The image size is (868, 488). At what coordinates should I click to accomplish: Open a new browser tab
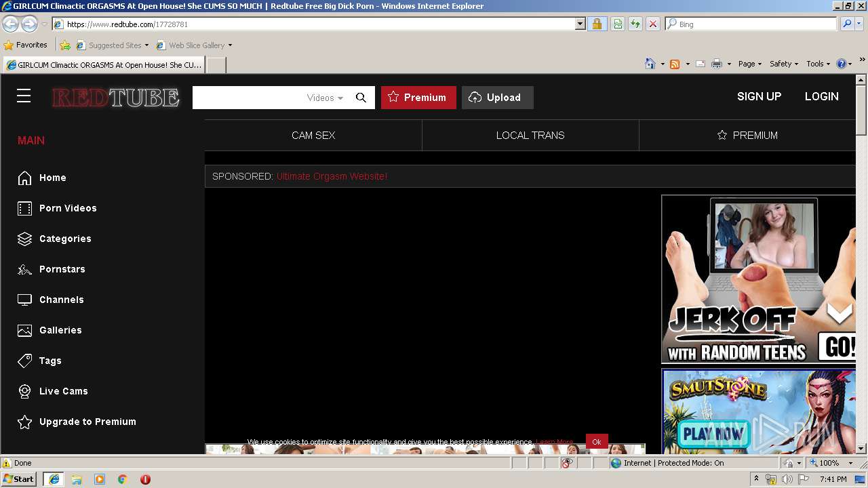click(216, 65)
